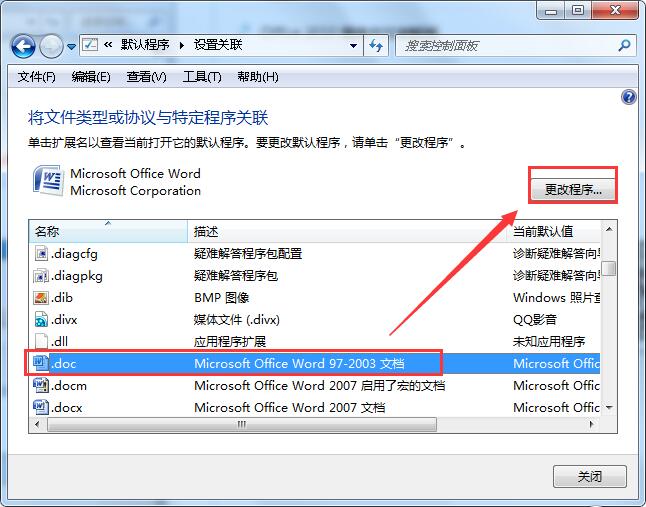Click the .diagpkg file type icon

(x=41, y=276)
